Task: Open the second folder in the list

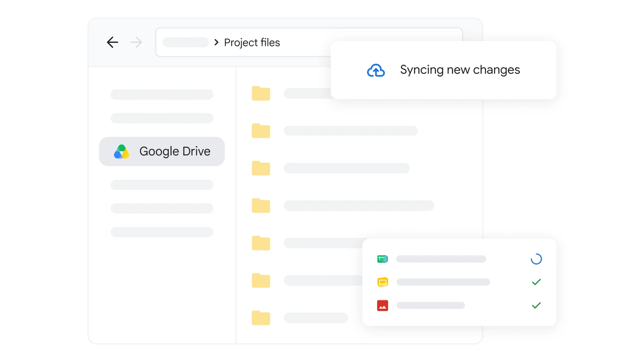Action: point(261,131)
